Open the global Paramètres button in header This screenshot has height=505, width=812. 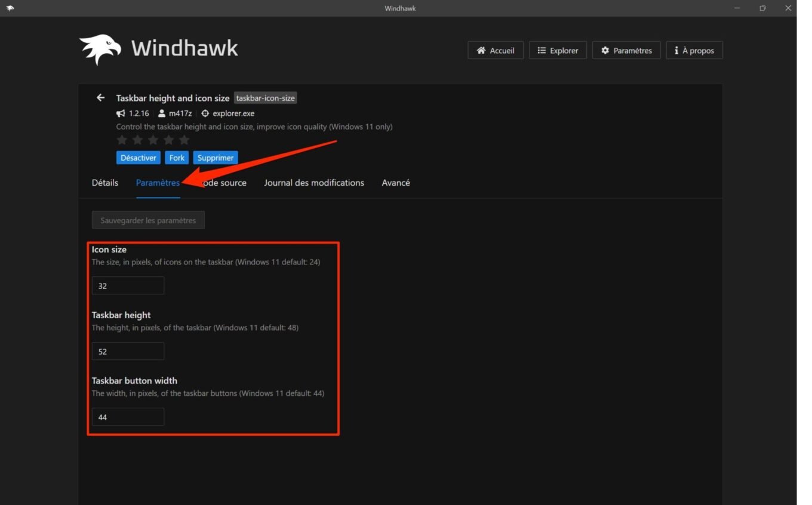click(626, 50)
